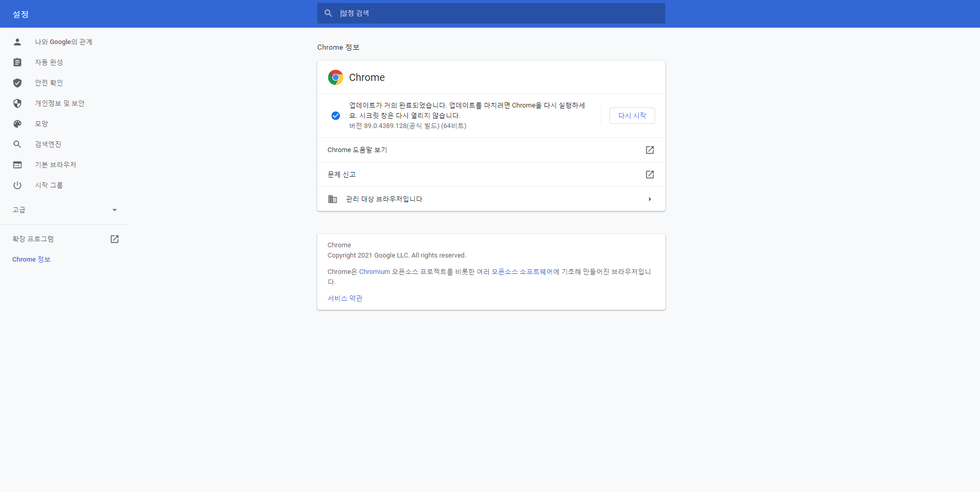The height and width of the screenshot is (492, 980).
Task: Click the Chrome logo in the info card
Action: [336, 77]
